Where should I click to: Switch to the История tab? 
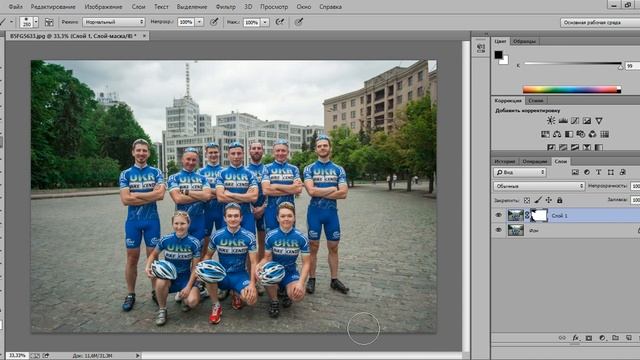click(x=505, y=161)
